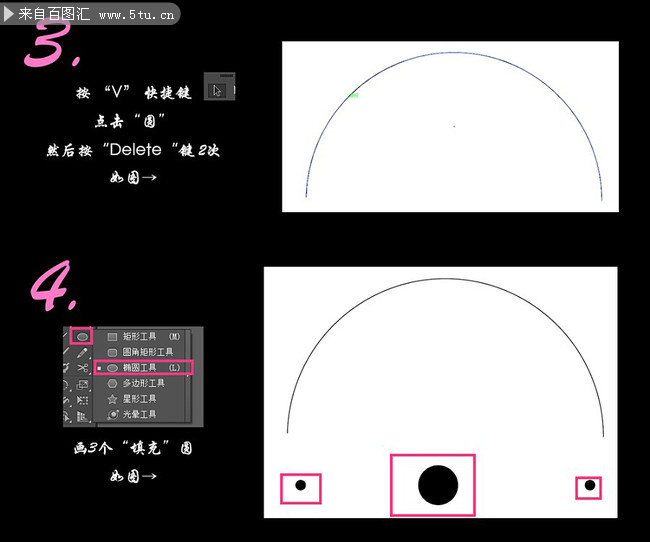
Task: Select the Scissors tool icon
Action: point(82,369)
